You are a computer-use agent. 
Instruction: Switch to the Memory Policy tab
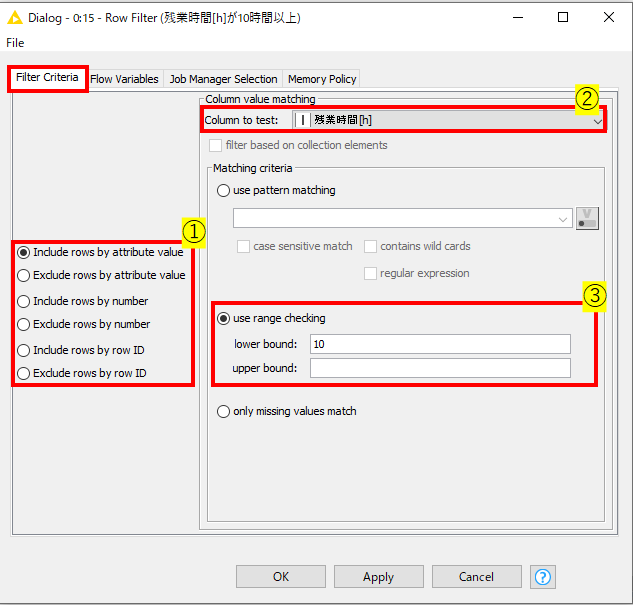(322, 79)
